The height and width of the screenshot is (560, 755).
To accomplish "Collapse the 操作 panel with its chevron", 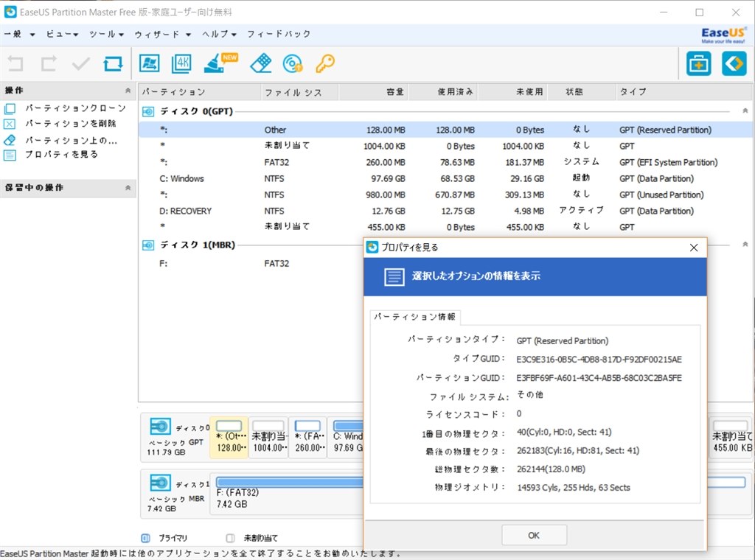I will [129, 90].
